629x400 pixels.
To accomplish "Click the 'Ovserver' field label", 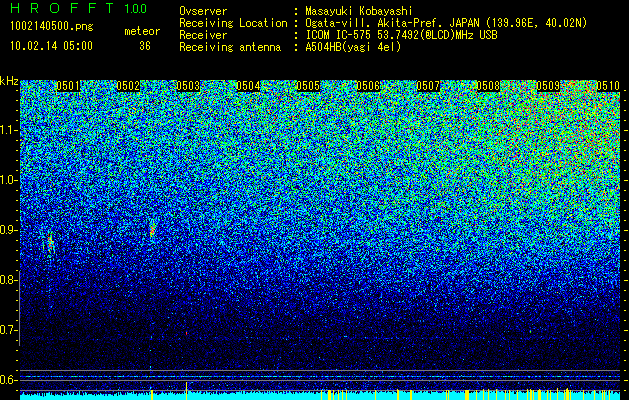I will [203, 11].
